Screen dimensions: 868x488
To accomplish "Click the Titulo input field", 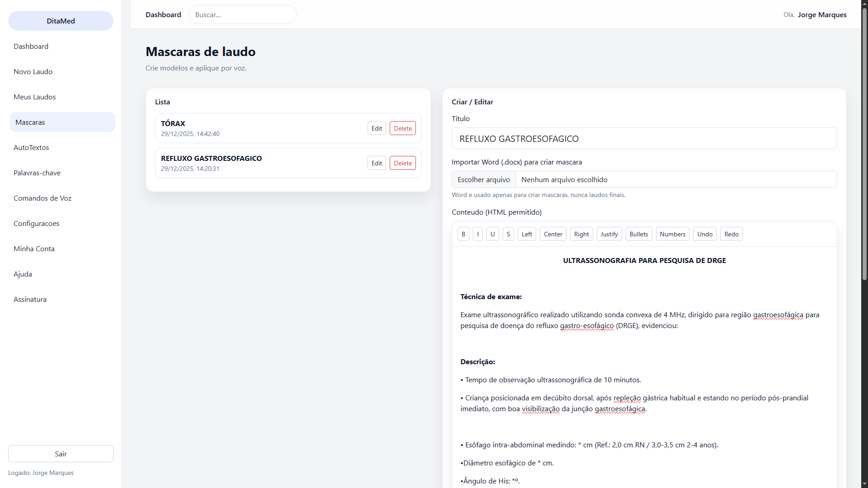I will [644, 139].
